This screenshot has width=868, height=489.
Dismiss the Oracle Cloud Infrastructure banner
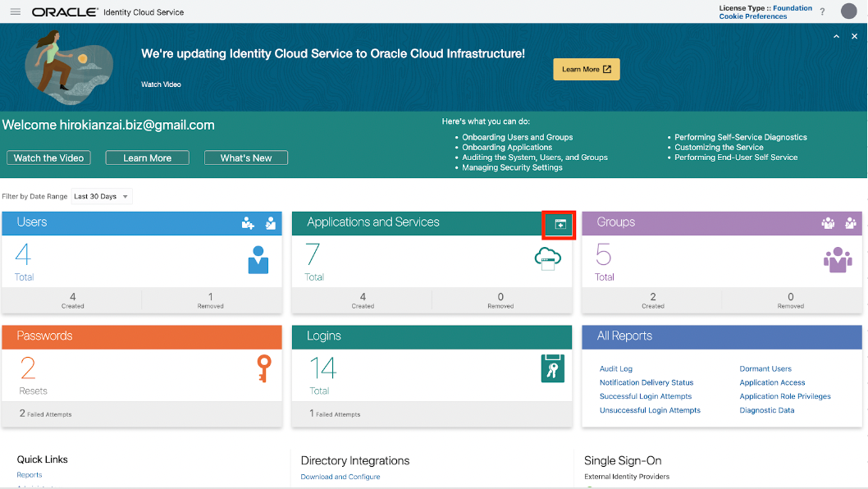(x=854, y=37)
